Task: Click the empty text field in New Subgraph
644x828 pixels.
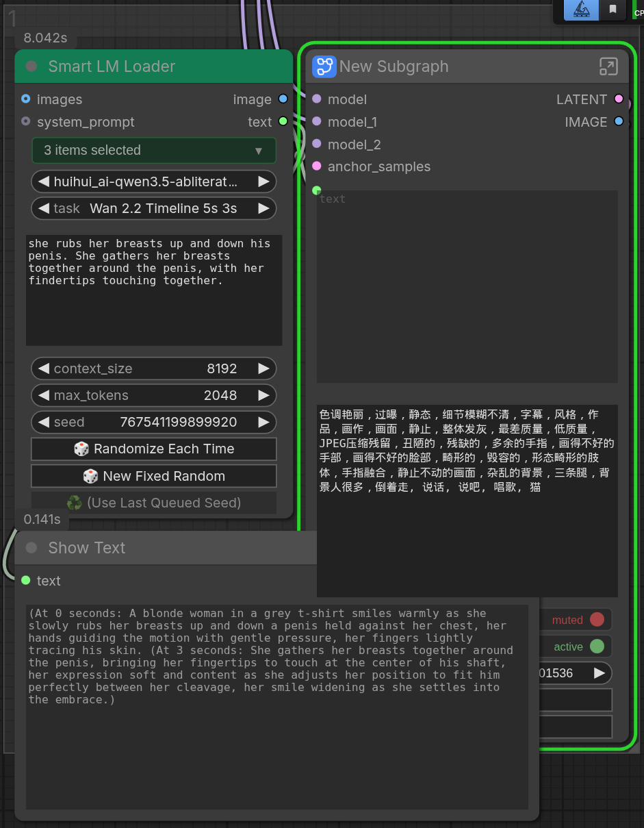Action: click(x=467, y=286)
